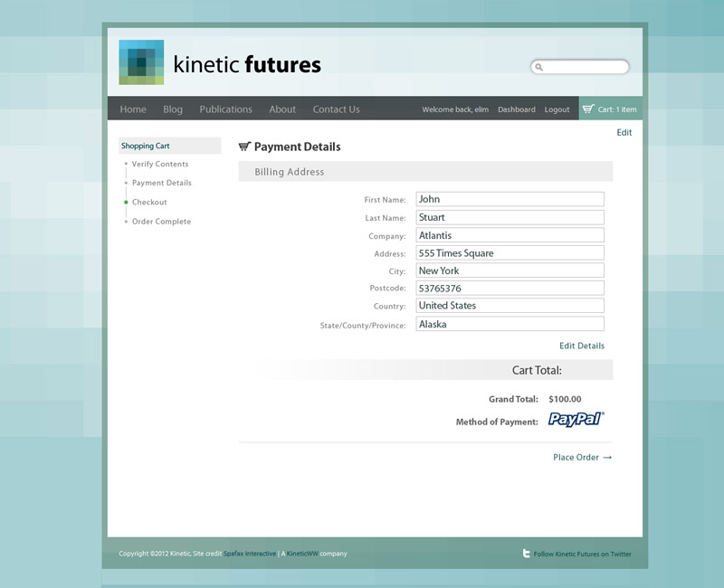Click Edit Details under billing address

581,346
